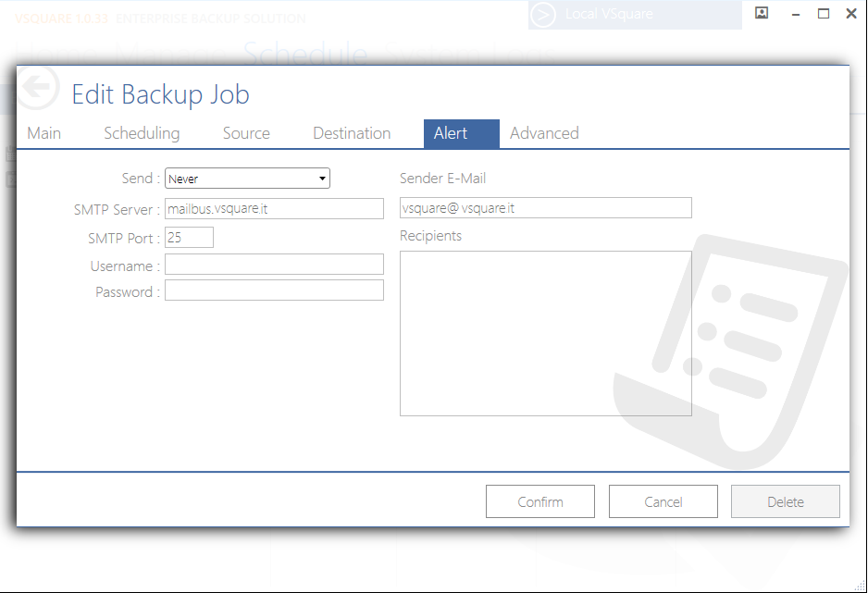868x593 pixels.
Task: Click into the SMTP Server field
Action: [274, 208]
